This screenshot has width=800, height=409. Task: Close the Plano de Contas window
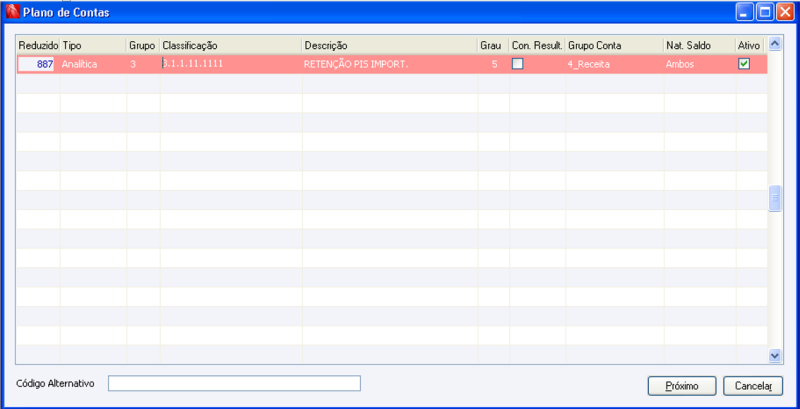click(784, 12)
